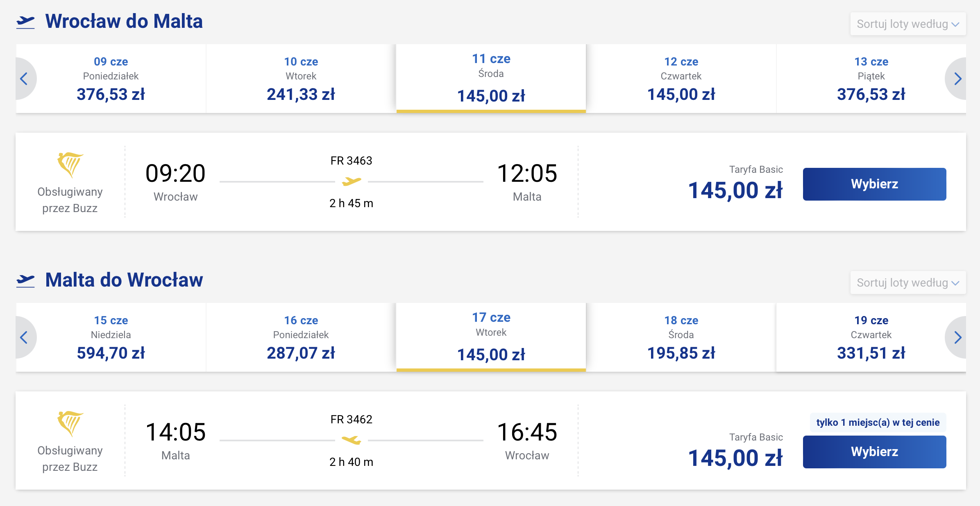Image resolution: width=980 pixels, height=506 pixels.
Task: Click Wybierz for the 09:20 Wrocław flight
Action: click(874, 184)
